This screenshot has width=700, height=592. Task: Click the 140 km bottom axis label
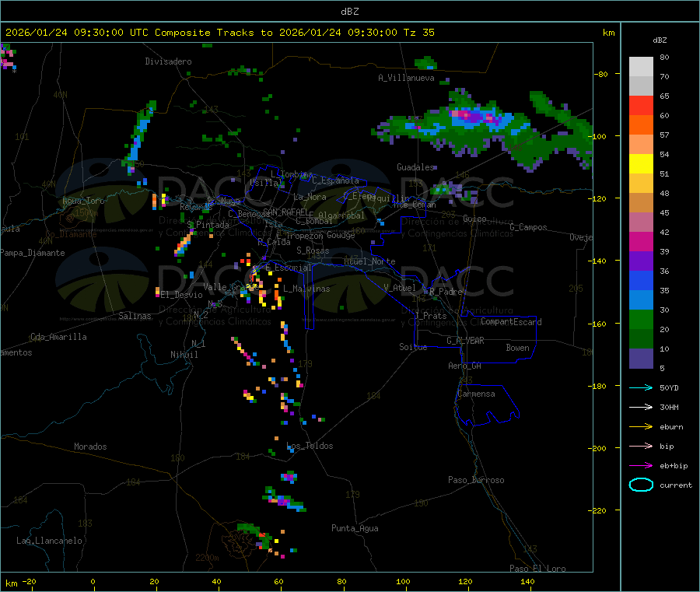point(527,581)
